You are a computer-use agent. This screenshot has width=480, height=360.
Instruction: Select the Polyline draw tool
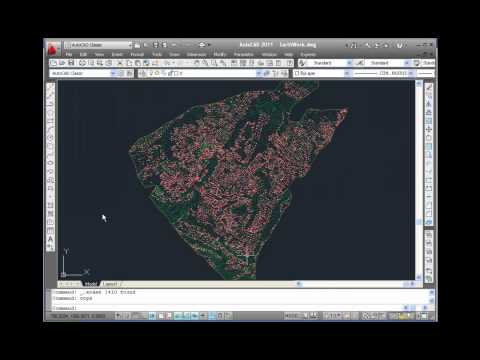point(50,104)
